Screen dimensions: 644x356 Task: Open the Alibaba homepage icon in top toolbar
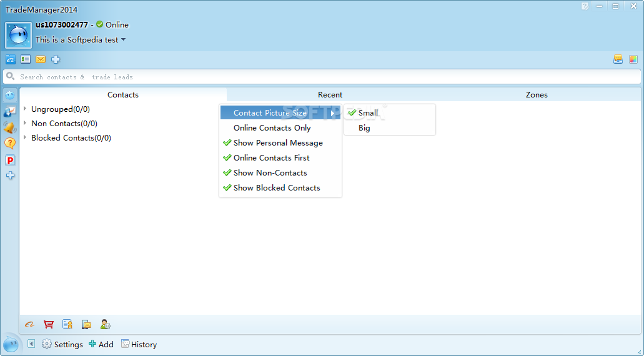[10, 59]
